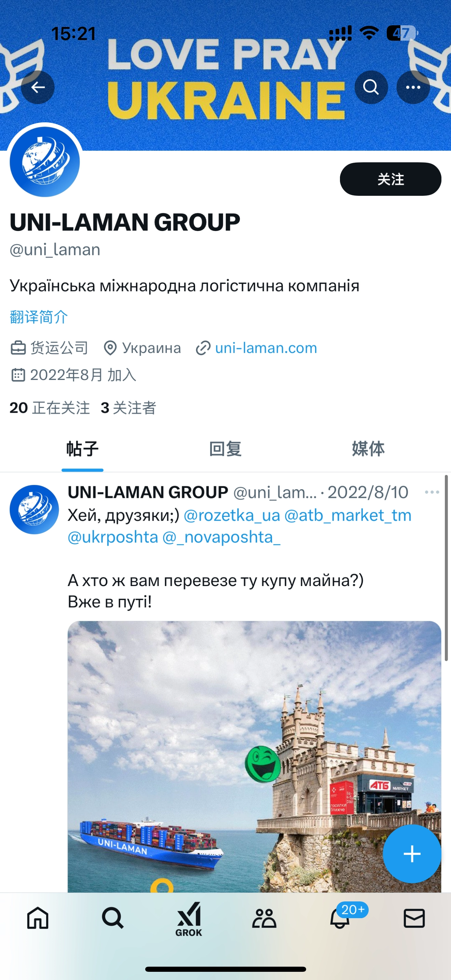The image size is (451, 980).
Task: Select the 帖子 tab
Action: click(83, 449)
